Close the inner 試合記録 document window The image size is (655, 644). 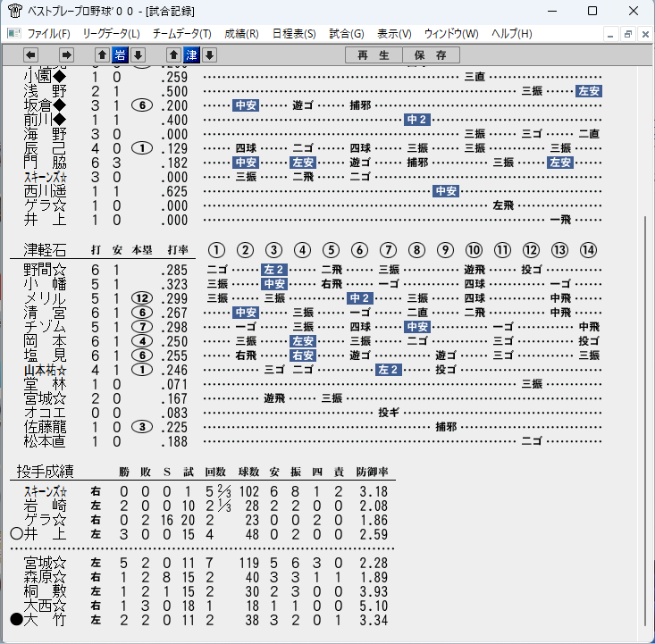click(x=645, y=34)
